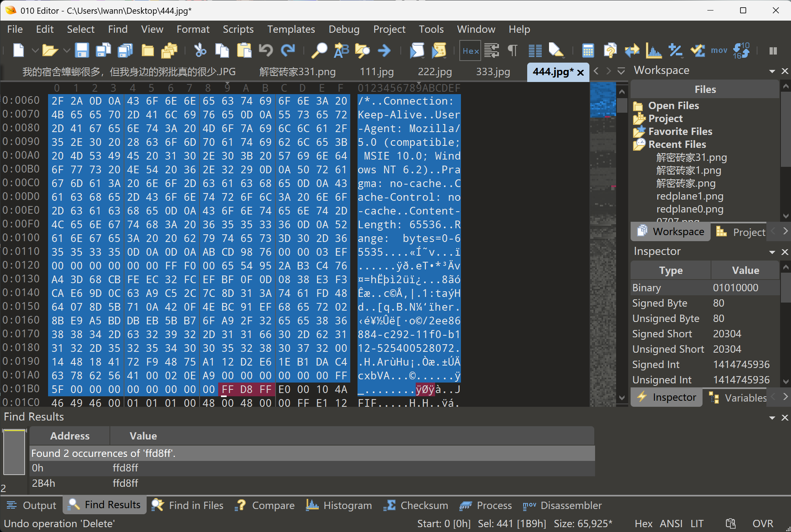Screen dimensions: 791x532
Task: Click the Save file floppy icon
Action: pos(82,50)
